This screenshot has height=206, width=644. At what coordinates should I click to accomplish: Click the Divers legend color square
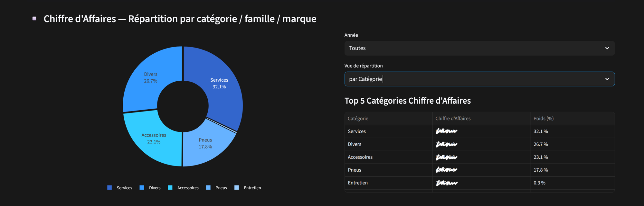point(142,188)
